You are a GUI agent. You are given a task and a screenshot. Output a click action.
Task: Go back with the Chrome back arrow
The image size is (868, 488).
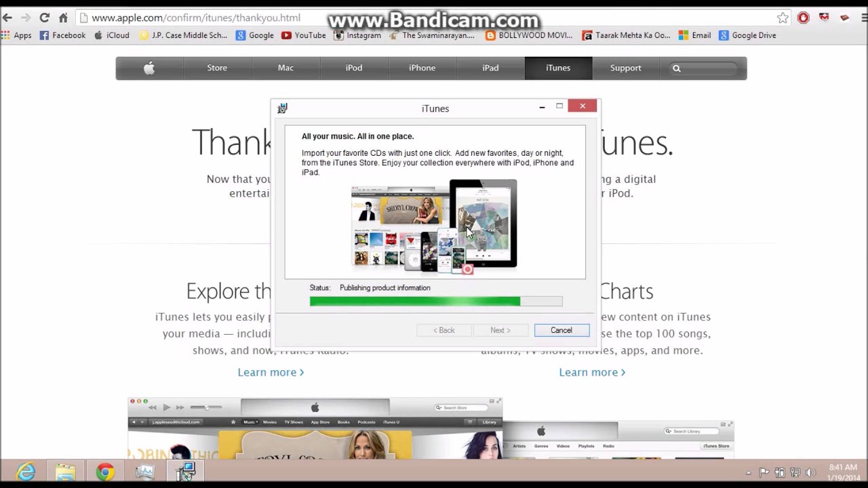[x=7, y=18]
